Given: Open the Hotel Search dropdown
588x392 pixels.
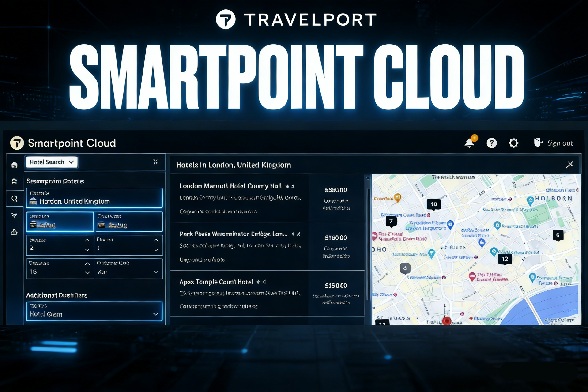Looking at the screenshot, I should (x=52, y=162).
